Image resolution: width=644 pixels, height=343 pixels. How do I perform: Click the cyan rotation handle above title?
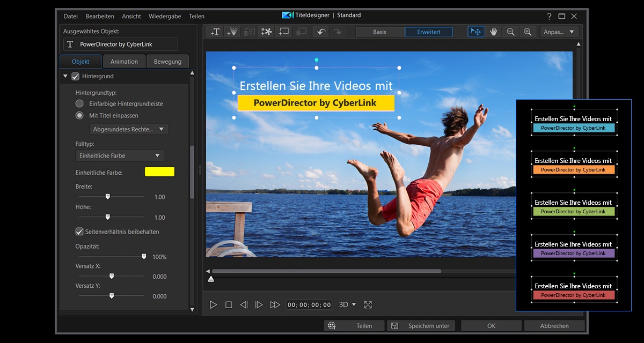point(317,59)
